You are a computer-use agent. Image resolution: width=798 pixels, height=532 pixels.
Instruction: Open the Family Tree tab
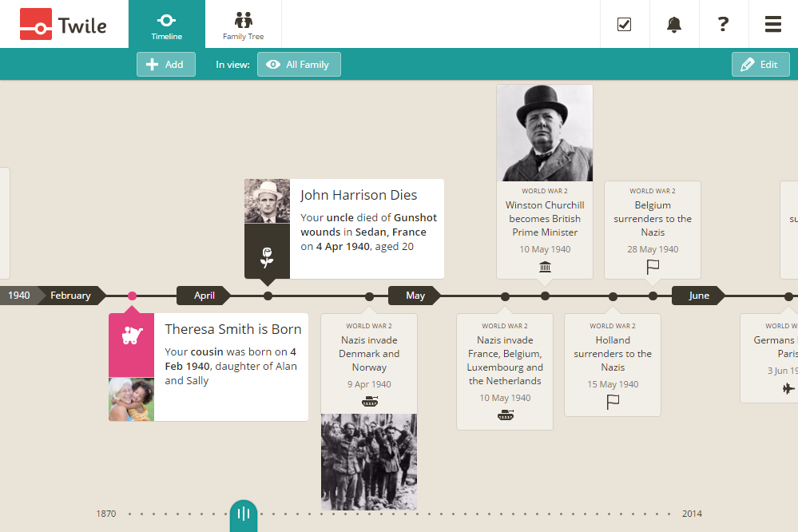tap(244, 24)
